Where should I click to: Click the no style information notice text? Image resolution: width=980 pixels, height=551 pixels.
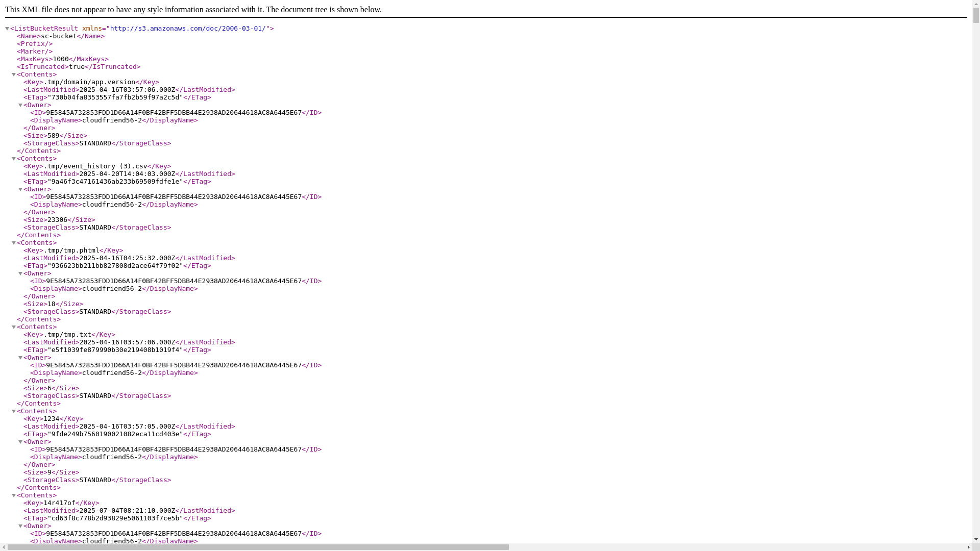tap(193, 10)
